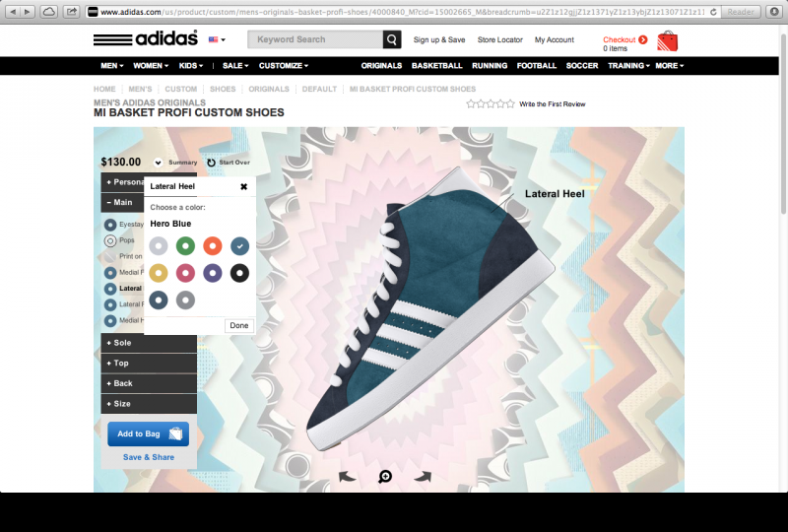Select the yellow color swatch
Screen dimensions: 788x532
pyautogui.click(x=159, y=273)
